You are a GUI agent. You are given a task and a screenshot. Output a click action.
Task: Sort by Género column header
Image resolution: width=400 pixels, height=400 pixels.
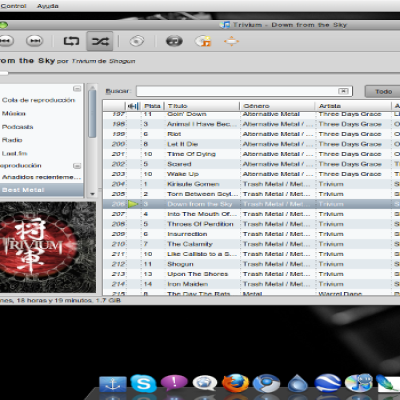click(x=277, y=106)
